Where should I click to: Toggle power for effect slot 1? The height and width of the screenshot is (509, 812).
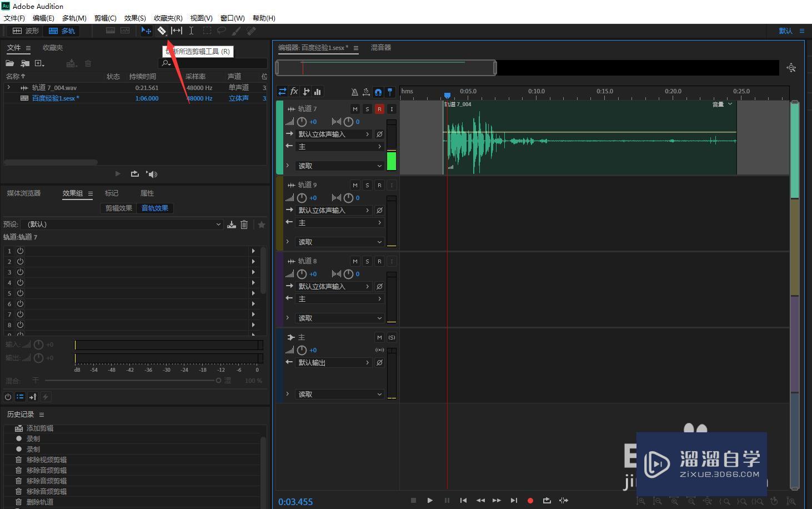point(20,251)
